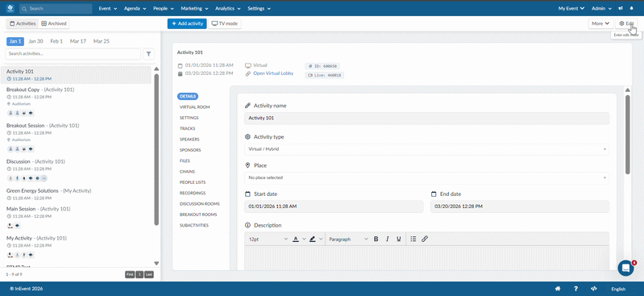Click first icon under My Activity
644x296 pixels.
10,255
